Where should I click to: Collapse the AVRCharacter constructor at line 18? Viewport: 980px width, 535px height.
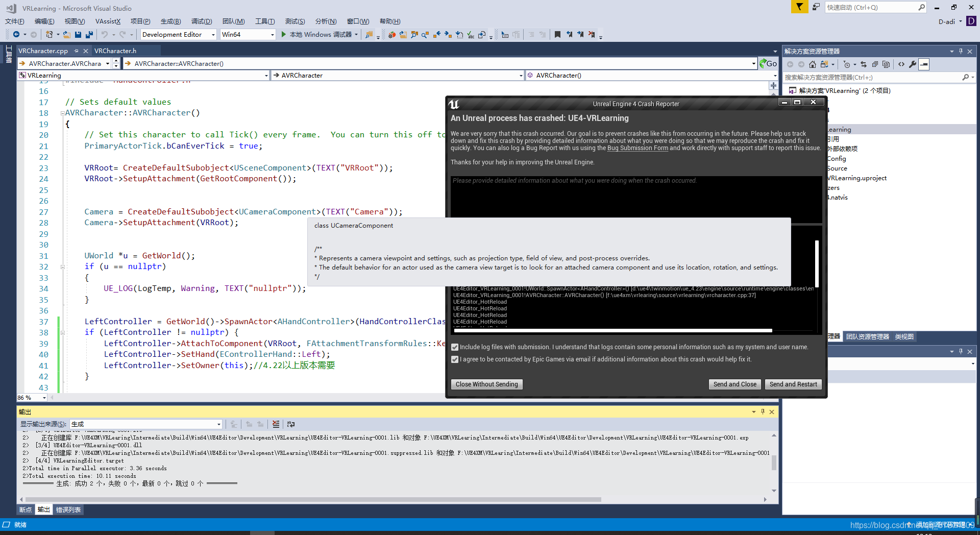pyautogui.click(x=62, y=113)
